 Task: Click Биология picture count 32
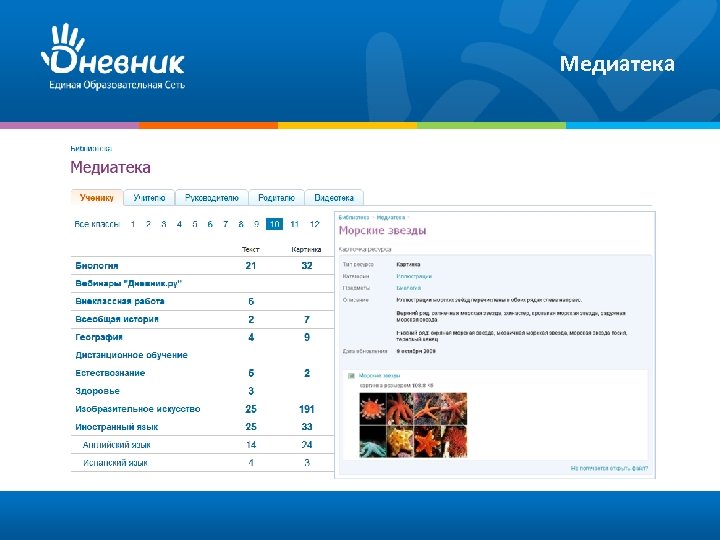(307, 265)
